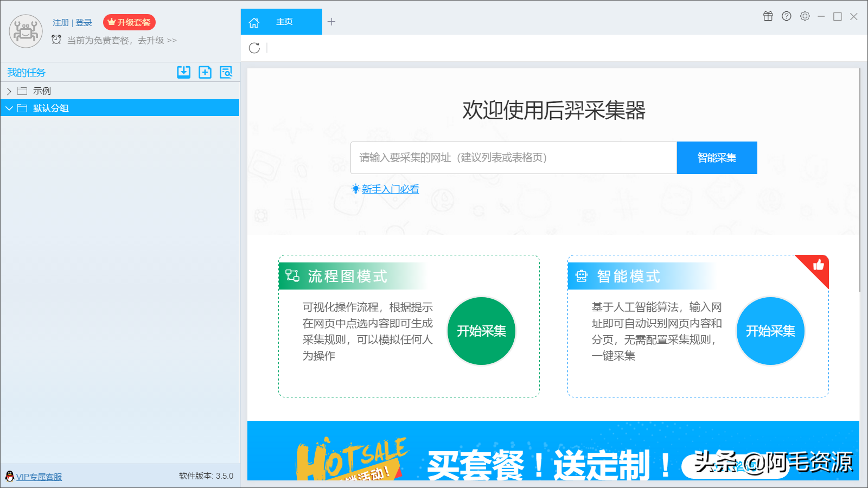Click the HOT SALE promotional banner
The width and height of the screenshot is (868, 488).
click(x=553, y=451)
